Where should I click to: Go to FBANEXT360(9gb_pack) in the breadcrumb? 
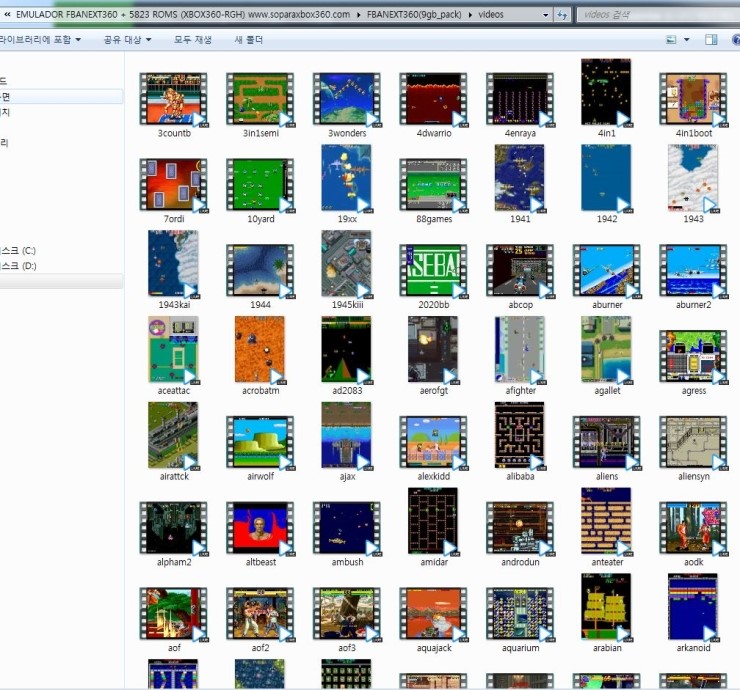(x=414, y=15)
